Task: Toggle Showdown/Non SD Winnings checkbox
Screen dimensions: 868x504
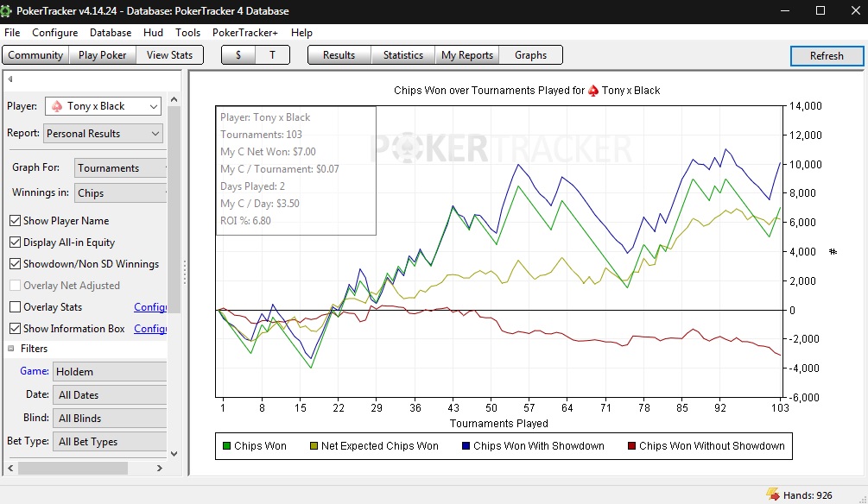Action: tap(16, 264)
